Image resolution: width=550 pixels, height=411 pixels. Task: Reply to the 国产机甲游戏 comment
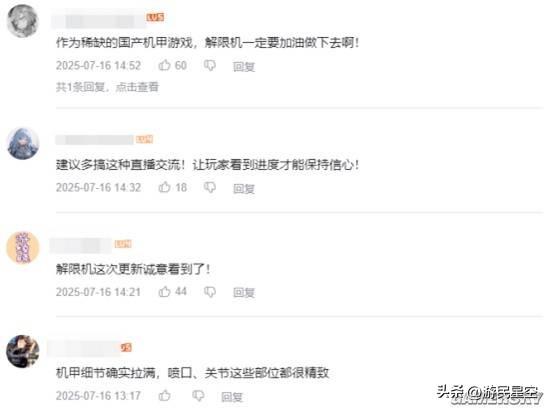(244, 66)
